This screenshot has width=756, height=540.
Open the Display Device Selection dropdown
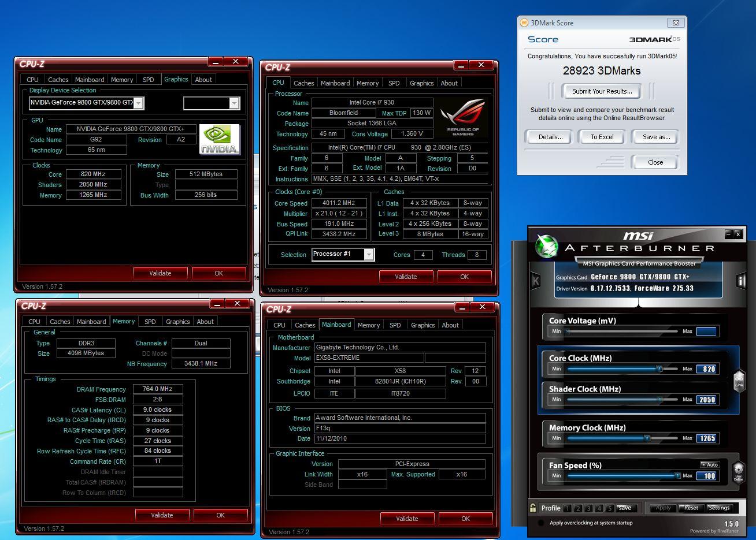[x=138, y=103]
